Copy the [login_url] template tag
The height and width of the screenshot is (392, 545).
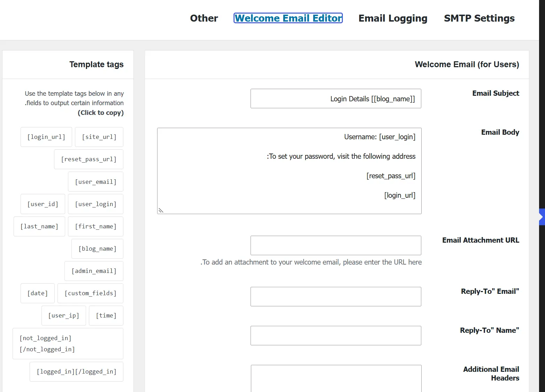(46, 137)
